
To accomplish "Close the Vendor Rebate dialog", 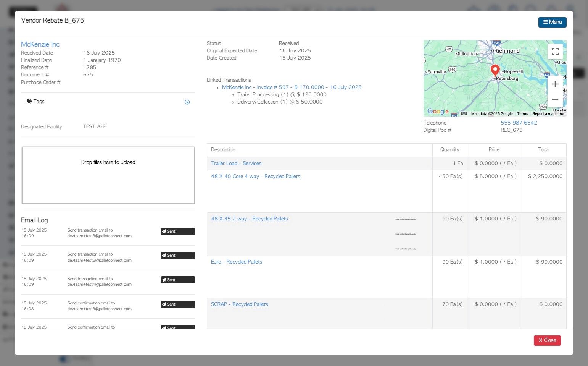I will point(547,340).
